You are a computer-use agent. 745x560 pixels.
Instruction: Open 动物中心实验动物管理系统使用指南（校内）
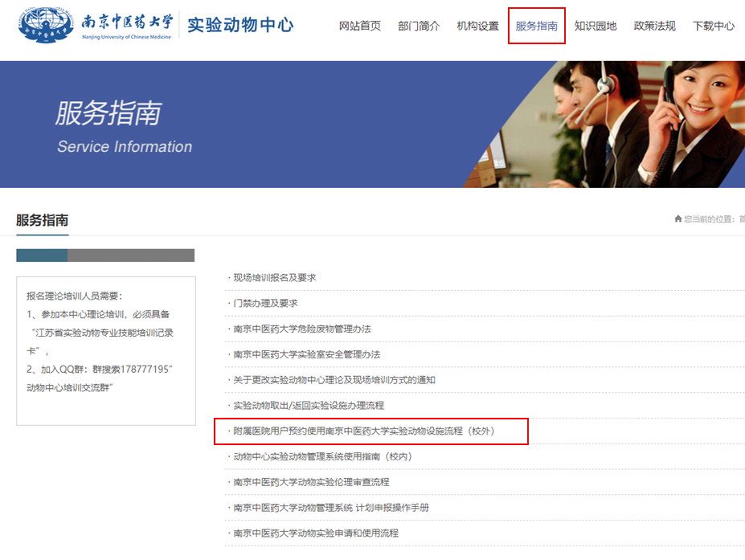pyautogui.click(x=322, y=456)
